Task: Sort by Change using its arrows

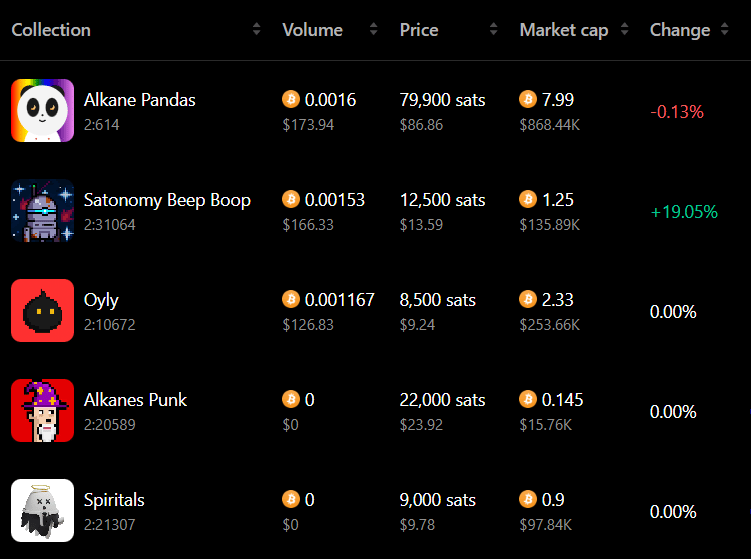Action: (725, 29)
